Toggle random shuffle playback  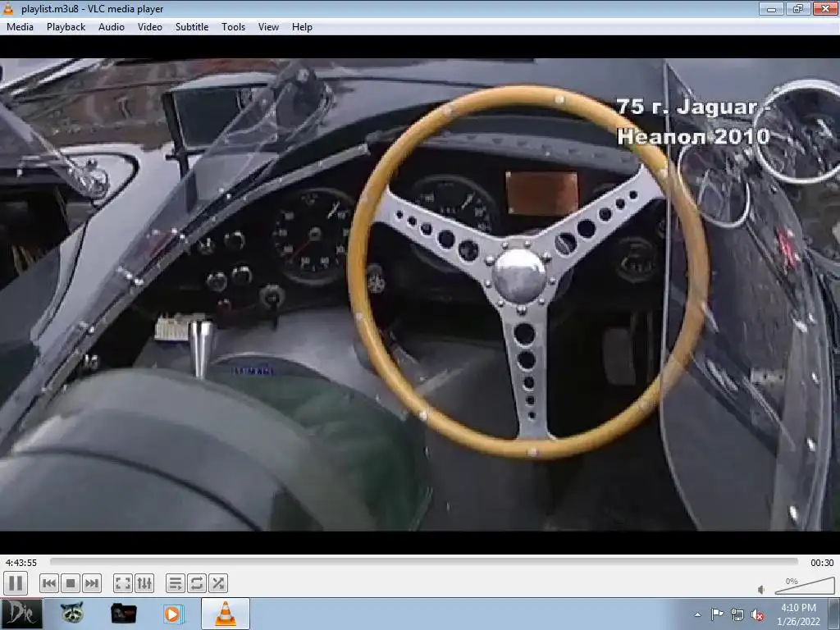(218, 583)
